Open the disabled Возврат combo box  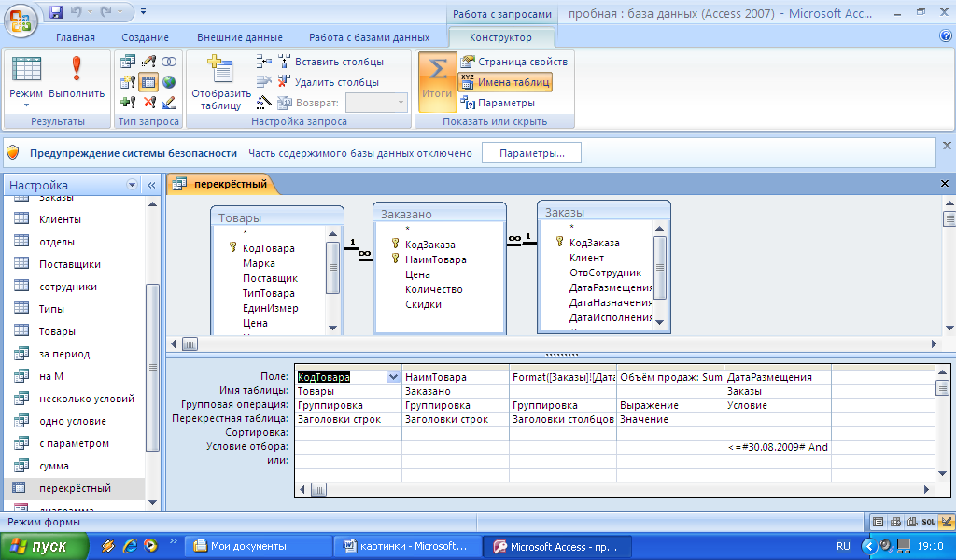point(375,103)
